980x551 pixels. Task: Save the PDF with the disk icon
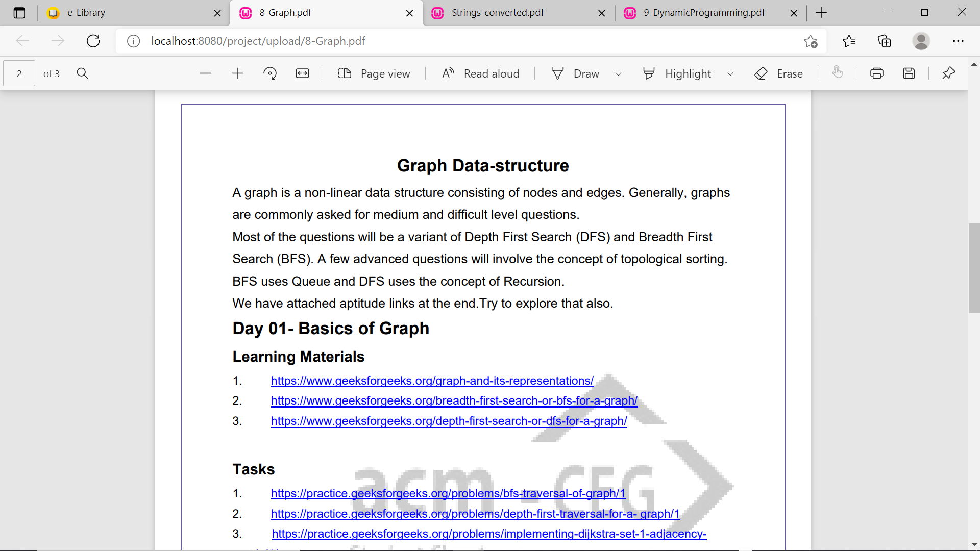pyautogui.click(x=909, y=73)
